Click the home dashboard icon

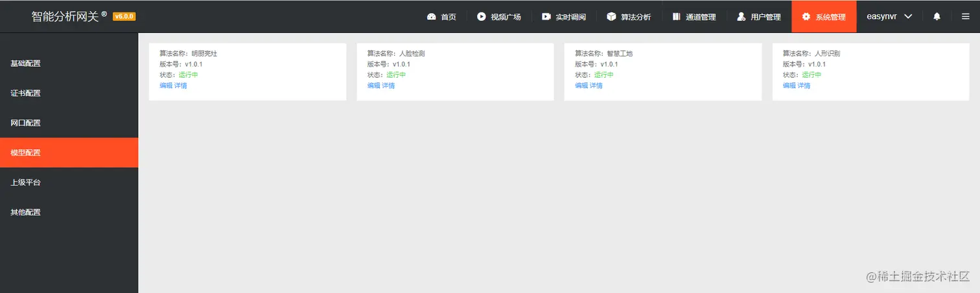coord(432,17)
